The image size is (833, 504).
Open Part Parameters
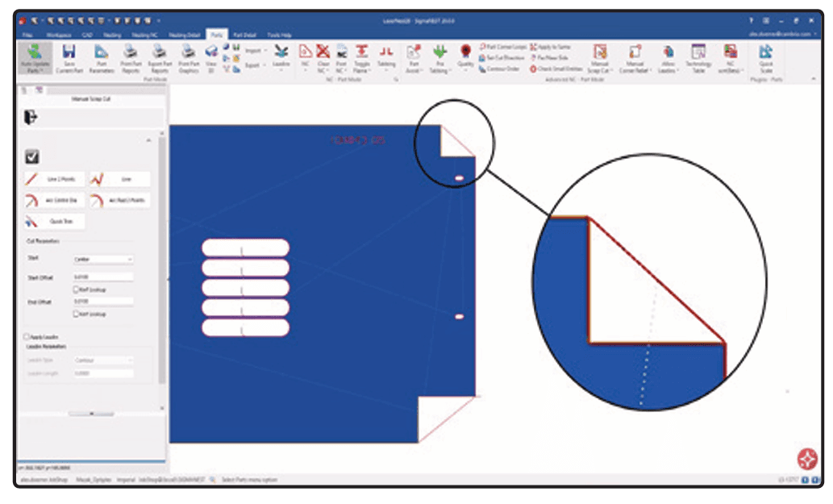point(102,58)
